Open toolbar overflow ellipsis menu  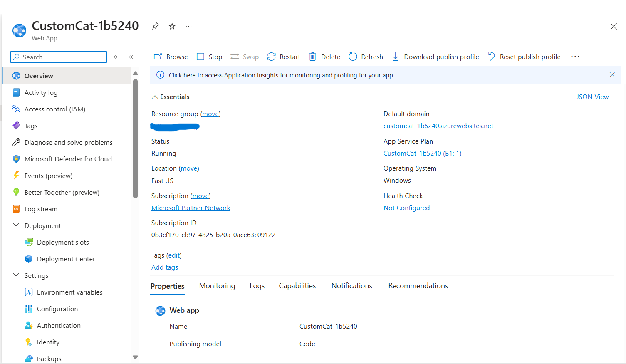[575, 57]
